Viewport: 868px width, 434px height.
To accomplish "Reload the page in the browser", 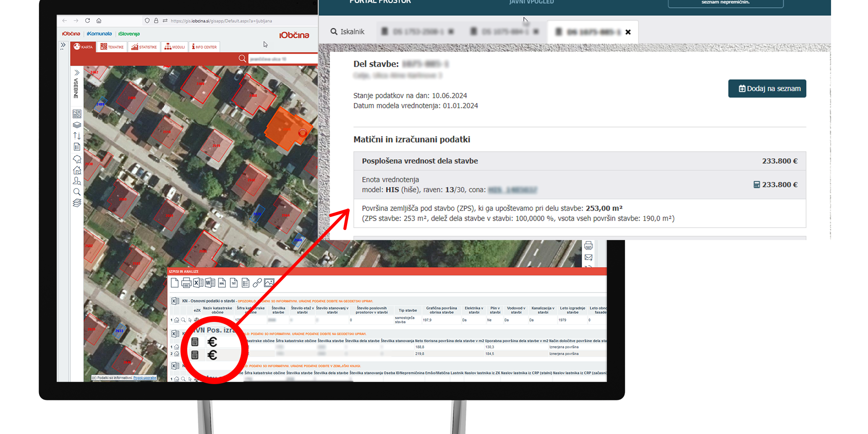I will pyautogui.click(x=87, y=21).
